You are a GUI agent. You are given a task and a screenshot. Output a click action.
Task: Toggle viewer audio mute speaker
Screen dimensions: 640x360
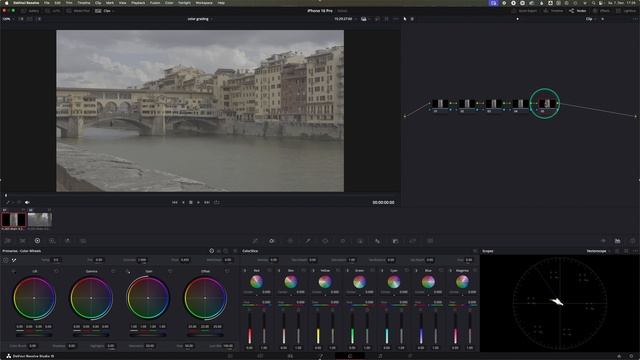pos(27,202)
